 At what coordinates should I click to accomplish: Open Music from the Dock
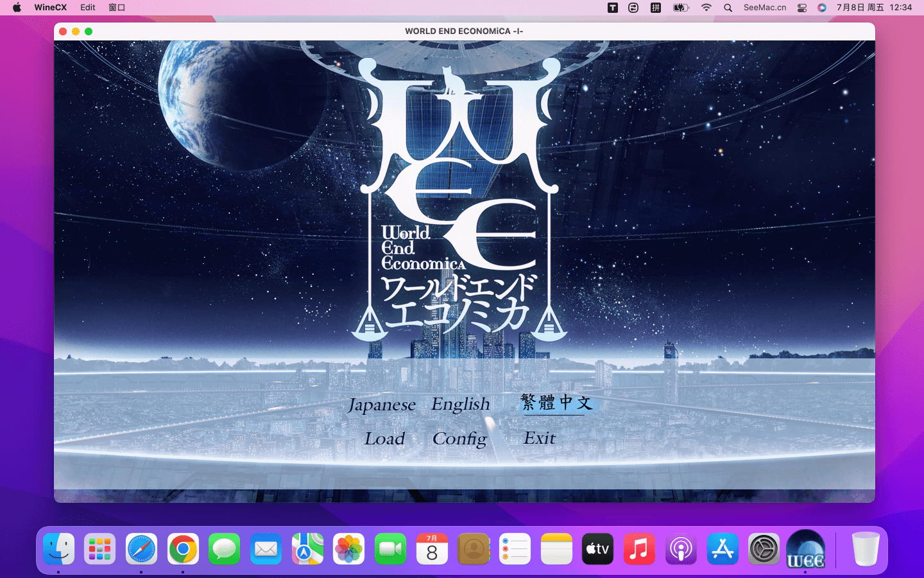click(x=639, y=549)
